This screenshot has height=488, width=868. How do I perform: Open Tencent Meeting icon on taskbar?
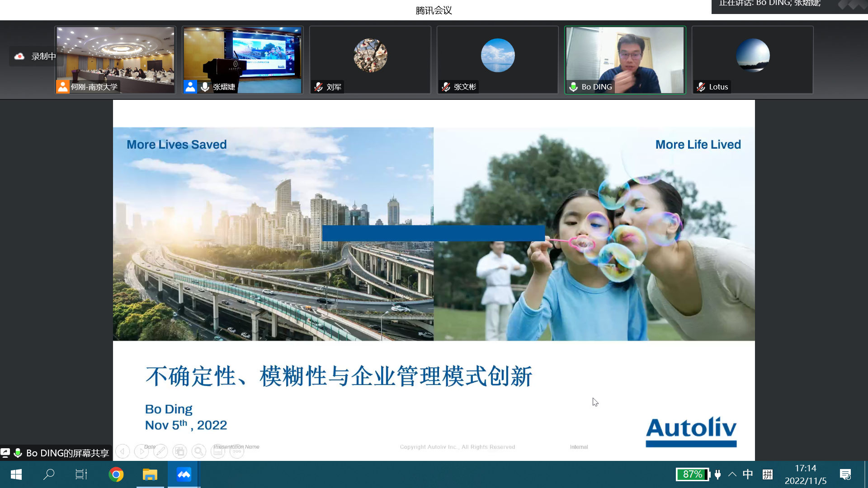click(x=184, y=474)
